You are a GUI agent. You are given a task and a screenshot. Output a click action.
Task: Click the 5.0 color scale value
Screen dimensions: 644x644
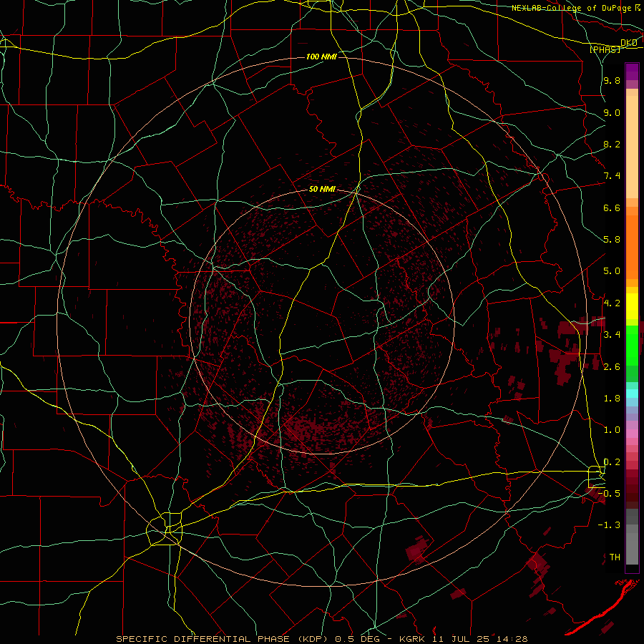coord(612,271)
